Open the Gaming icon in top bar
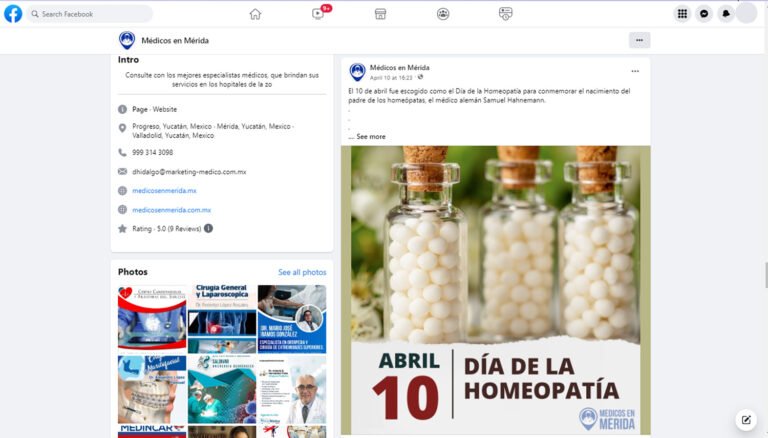The image size is (768, 438). 505,14
